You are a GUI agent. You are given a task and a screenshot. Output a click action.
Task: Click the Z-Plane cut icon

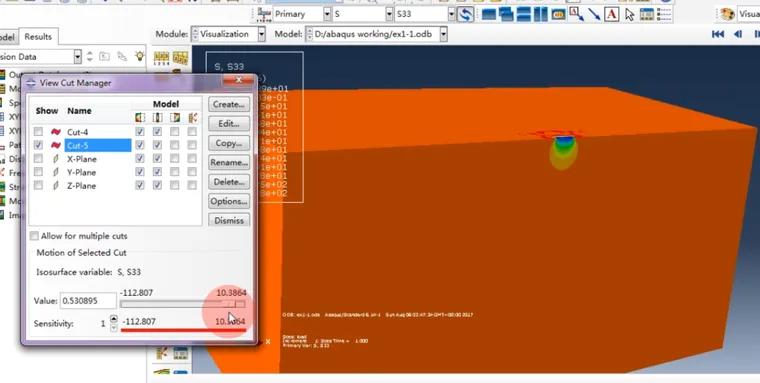point(56,186)
